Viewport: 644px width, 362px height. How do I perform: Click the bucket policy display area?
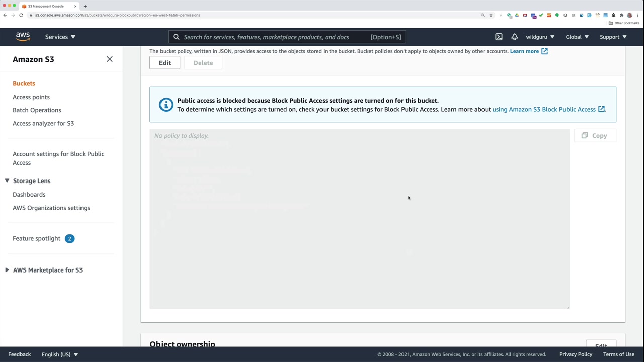359,219
